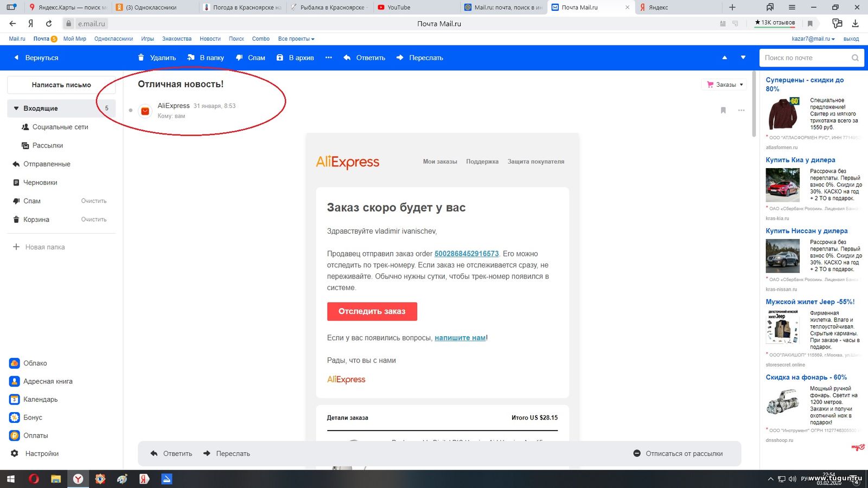Open 'Мой Мир' in portal bar
Screen dimensions: 868x488
tap(75, 39)
